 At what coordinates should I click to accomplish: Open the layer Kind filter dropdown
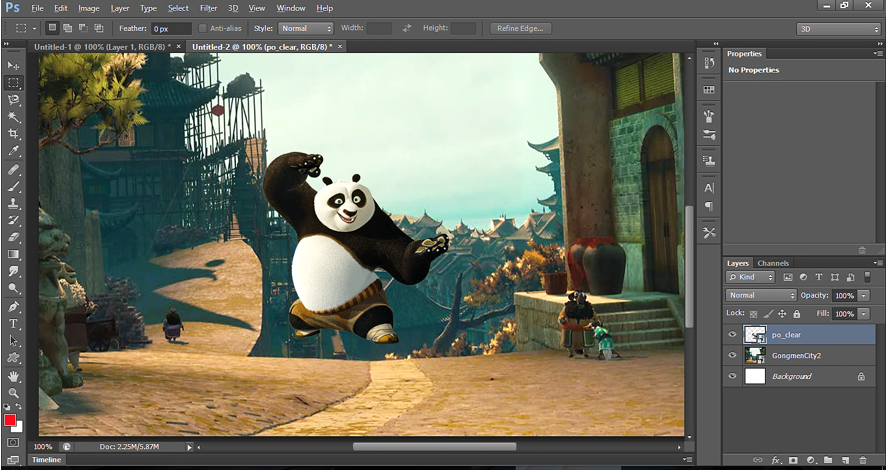click(x=751, y=277)
